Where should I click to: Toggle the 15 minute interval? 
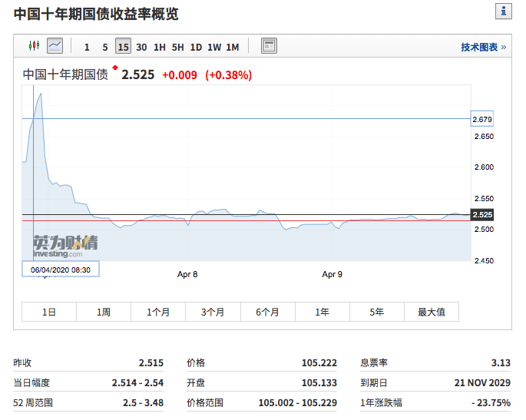pyautogui.click(x=123, y=47)
